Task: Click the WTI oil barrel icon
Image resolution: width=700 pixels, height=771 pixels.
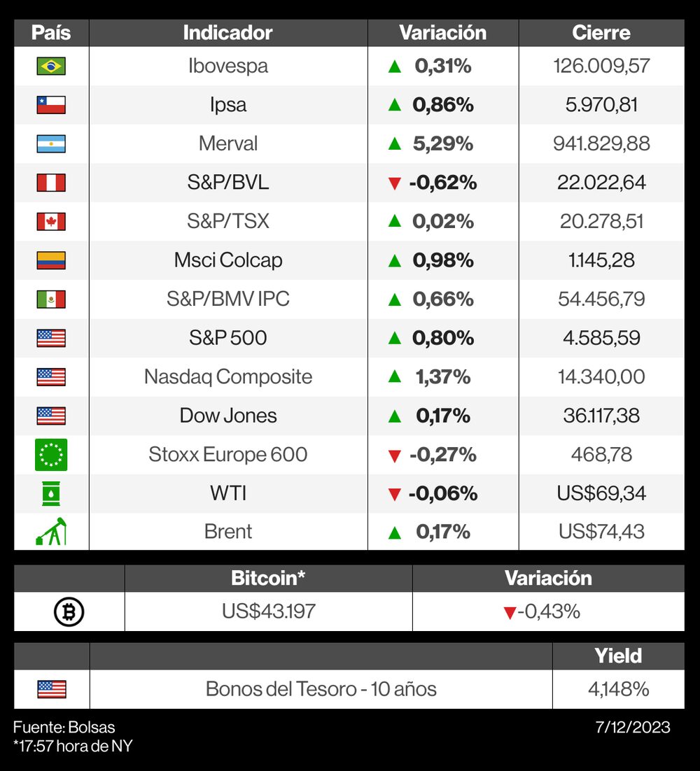Action: [51, 494]
